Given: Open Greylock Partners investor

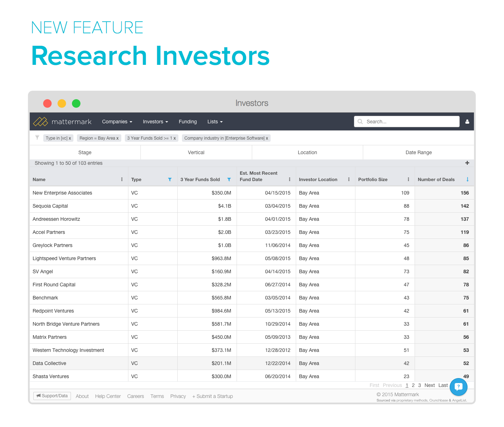Looking at the screenshot, I should click(52, 245).
